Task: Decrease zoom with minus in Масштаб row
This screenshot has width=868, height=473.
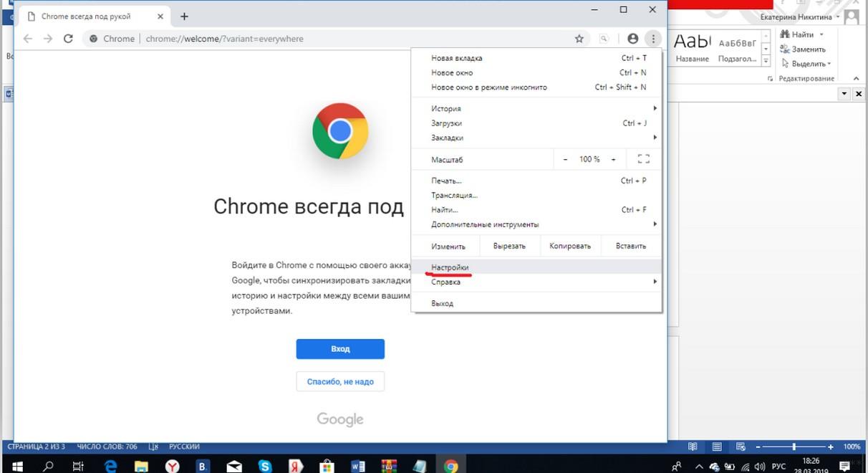Action: 565,159
